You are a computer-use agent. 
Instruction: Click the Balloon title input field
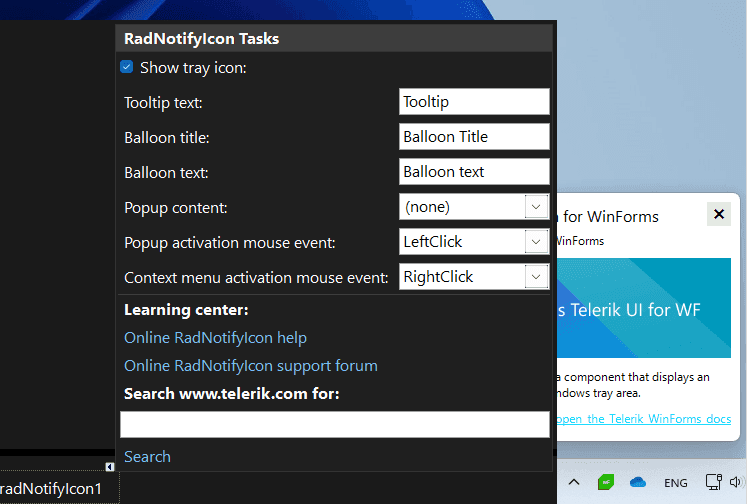(x=474, y=137)
